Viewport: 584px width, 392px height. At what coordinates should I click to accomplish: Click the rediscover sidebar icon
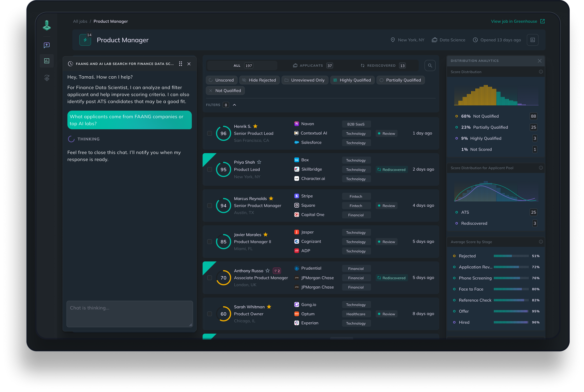pyautogui.click(x=47, y=78)
